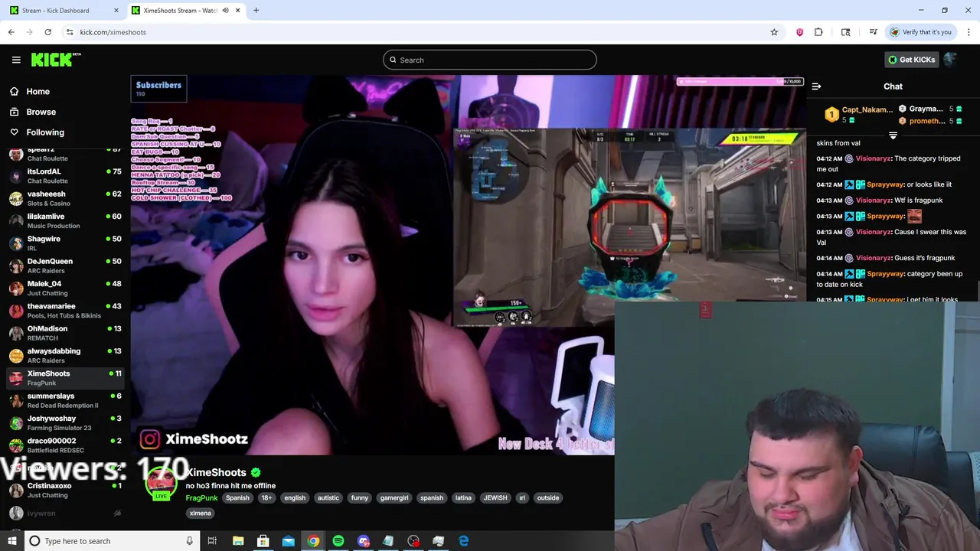The width and height of the screenshot is (980, 551).
Task: Open summerslays channel in sidebar
Action: (x=65, y=400)
